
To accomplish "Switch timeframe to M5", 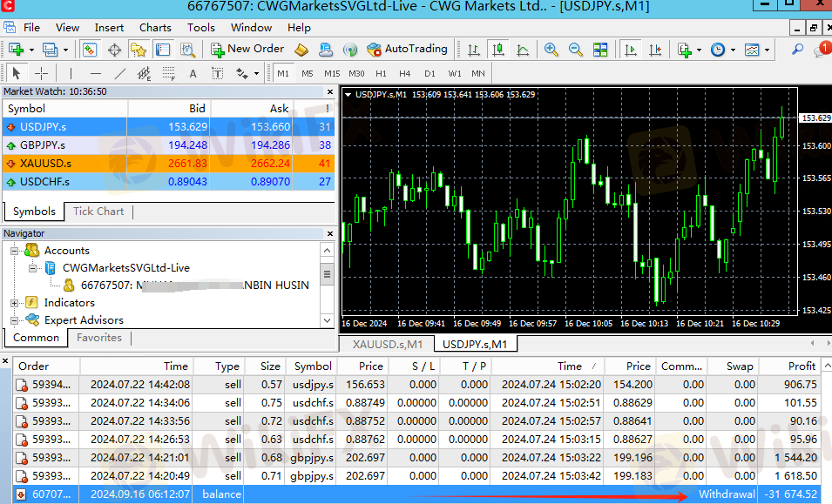I will [x=308, y=74].
